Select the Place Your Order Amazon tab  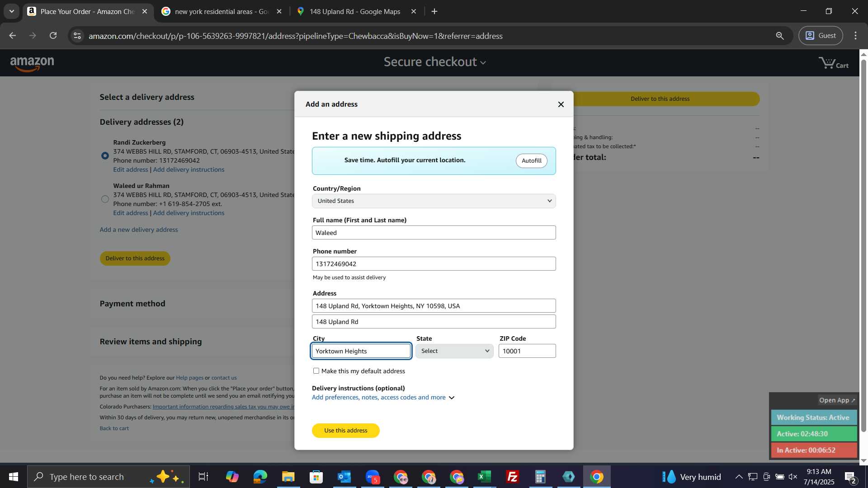point(87,12)
